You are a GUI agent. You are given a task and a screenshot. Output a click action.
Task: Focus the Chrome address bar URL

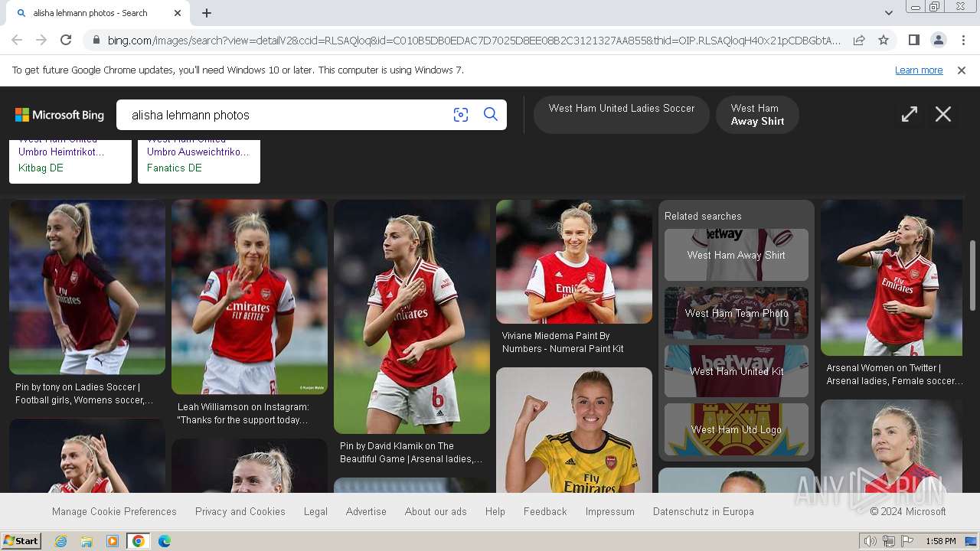(473, 40)
